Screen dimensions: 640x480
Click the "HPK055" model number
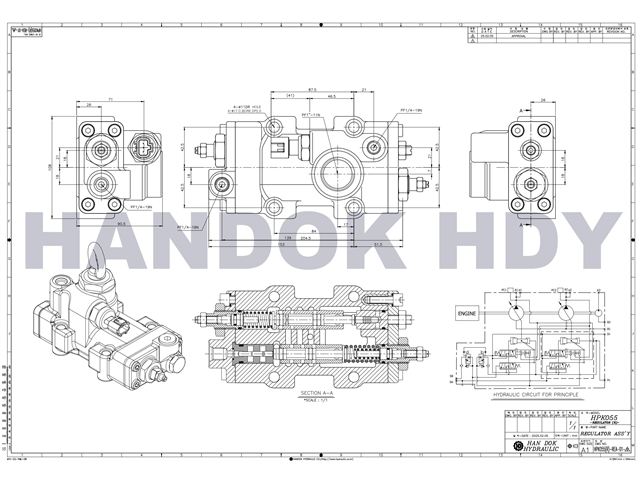604,418
